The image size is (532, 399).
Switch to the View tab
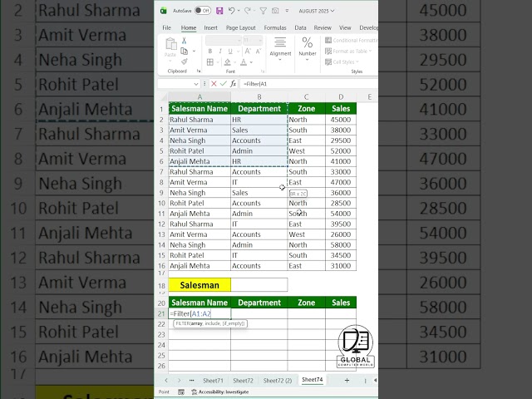pyautogui.click(x=345, y=27)
